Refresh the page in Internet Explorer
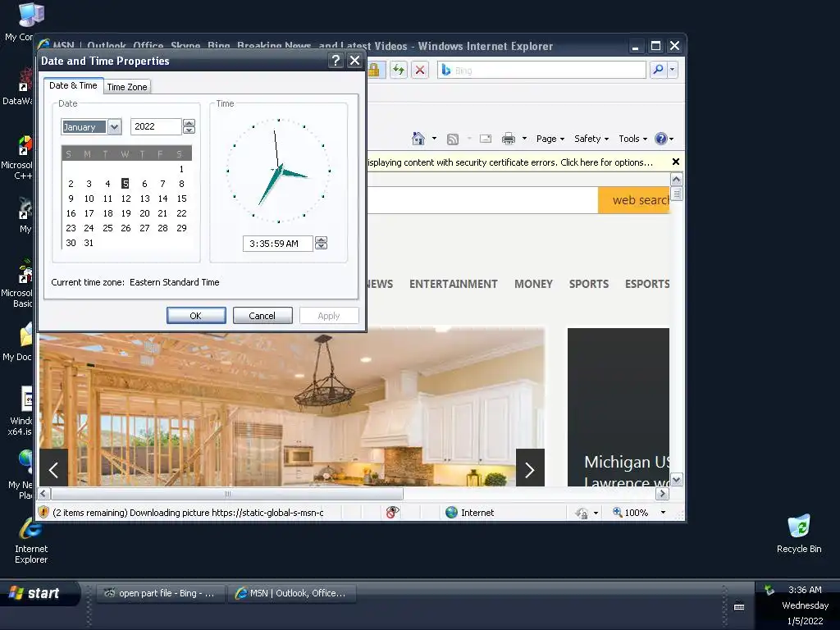The width and height of the screenshot is (840, 630). (x=399, y=70)
